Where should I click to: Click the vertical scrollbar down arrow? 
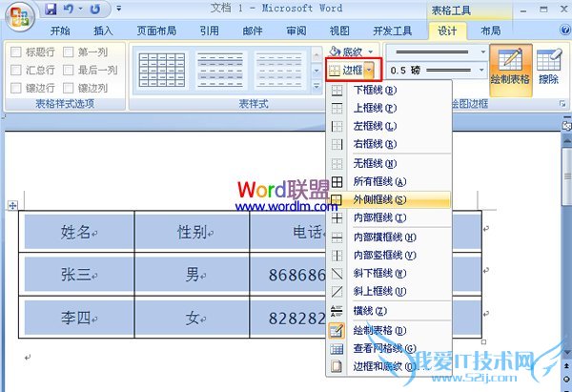coord(566,352)
